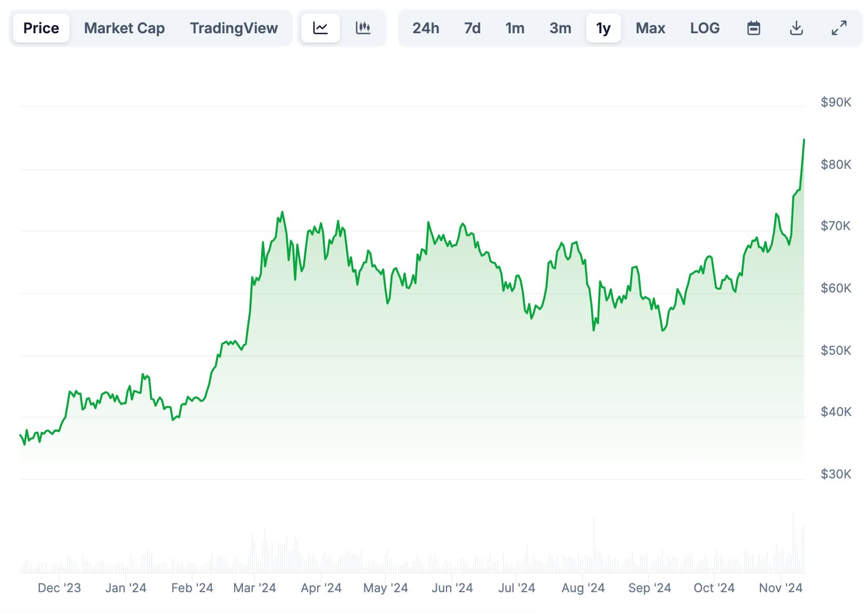The width and height of the screenshot is (868, 614).
Task: Set time range to 7d
Action: 472,28
